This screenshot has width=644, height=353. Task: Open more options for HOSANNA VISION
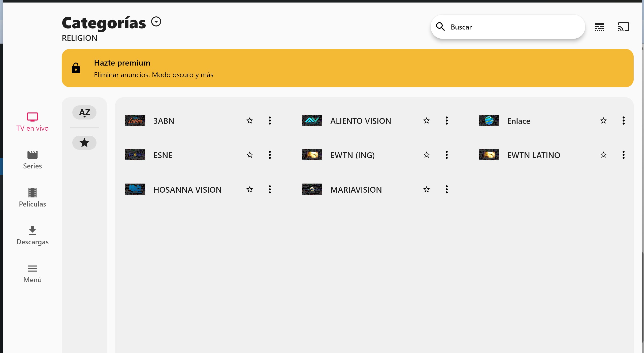pyautogui.click(x=270, y=189)
